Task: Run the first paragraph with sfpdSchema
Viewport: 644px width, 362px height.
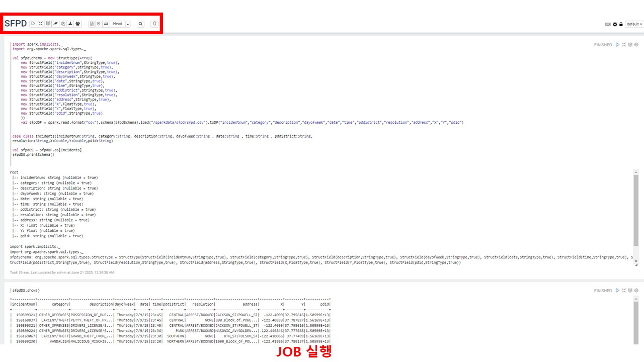Action: point(618,45)
